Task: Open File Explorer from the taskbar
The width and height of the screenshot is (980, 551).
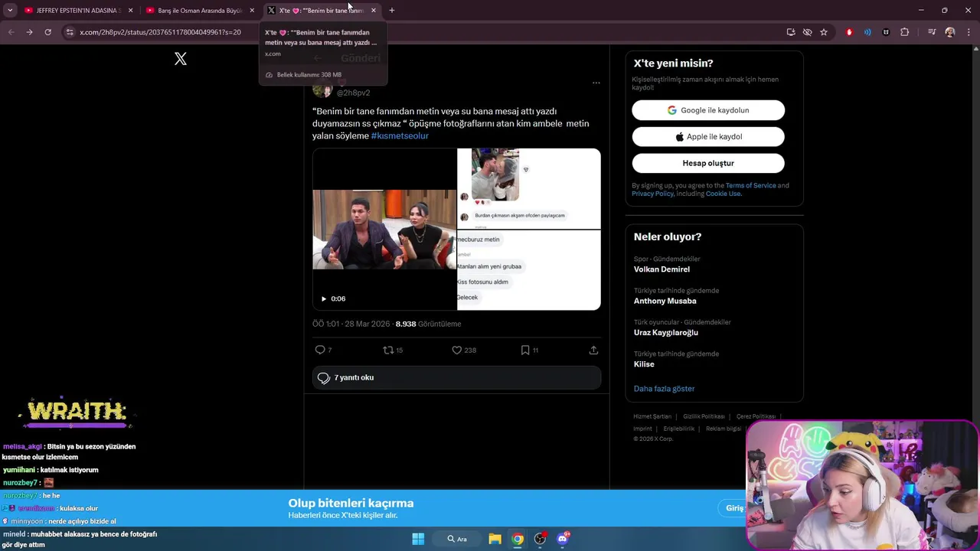Action: click(x=495, y=539)
